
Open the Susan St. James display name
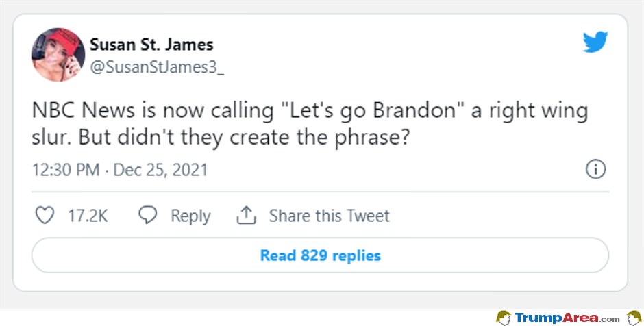(151, 45)
